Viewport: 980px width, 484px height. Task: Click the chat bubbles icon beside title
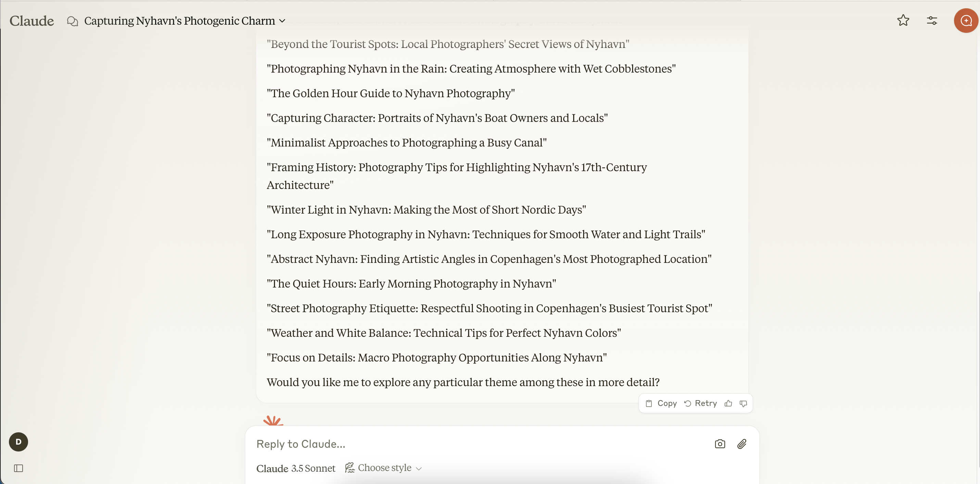[72, 21]
